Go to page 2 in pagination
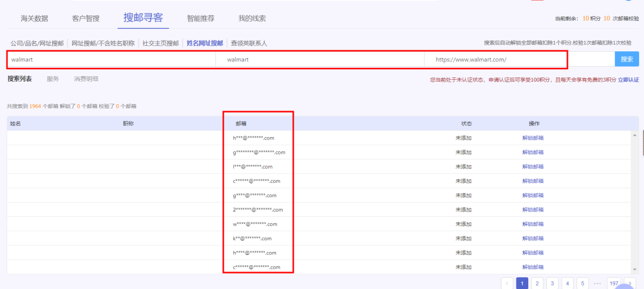The image size is (644, 289). pos(537,283)
